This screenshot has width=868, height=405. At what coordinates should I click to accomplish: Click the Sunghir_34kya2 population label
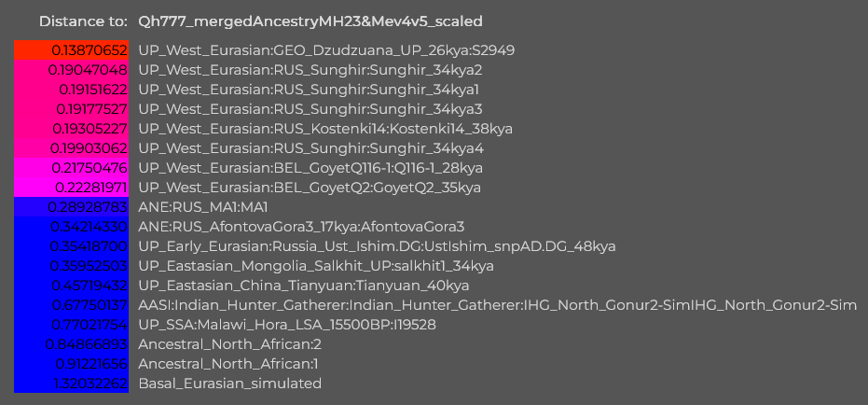[x=310, y=70]
